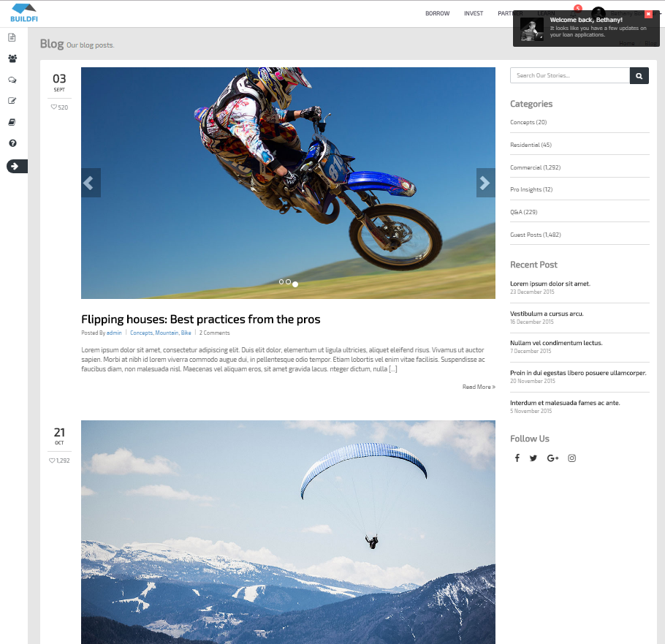Click the 03 SEPT post date
Viewport: 665px width, 644px height.
[x=59, y=83]
